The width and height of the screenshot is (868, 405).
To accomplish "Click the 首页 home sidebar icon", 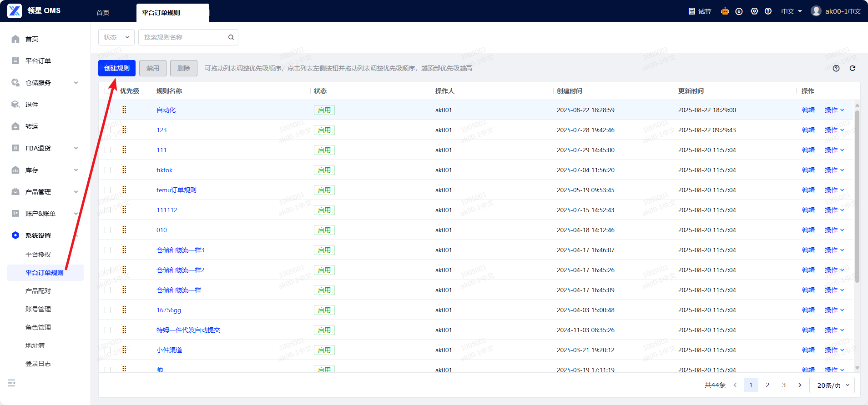I will (x=15, y=39).
